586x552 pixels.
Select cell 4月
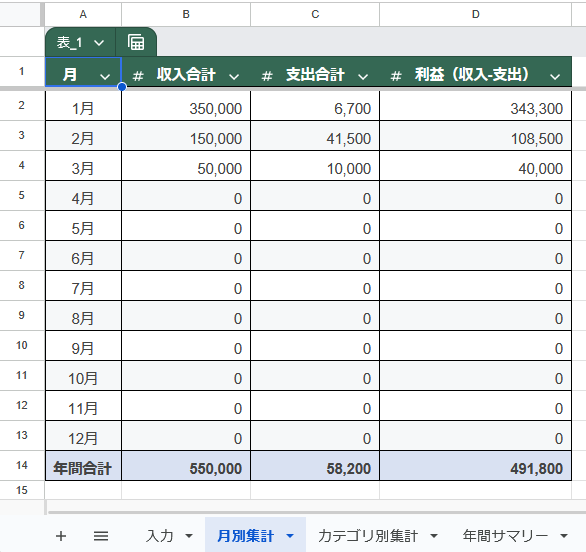83,196
